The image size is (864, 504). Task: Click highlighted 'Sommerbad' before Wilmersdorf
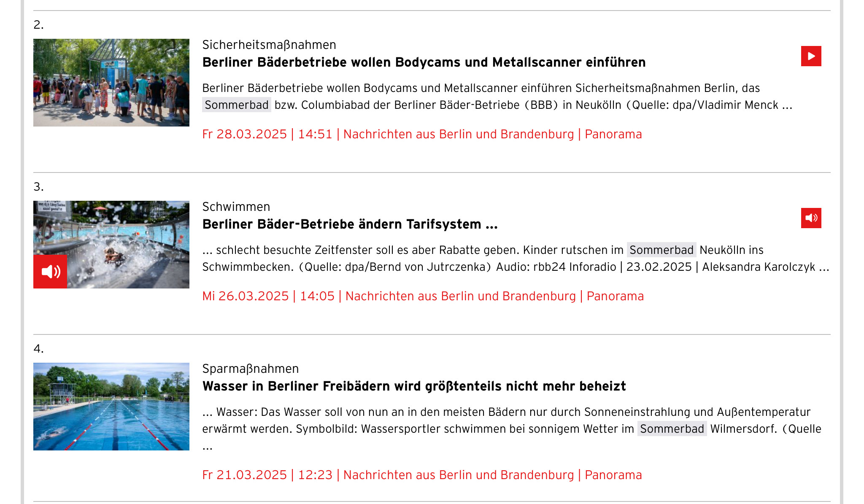pyautogui.click(x=672, y=429)
